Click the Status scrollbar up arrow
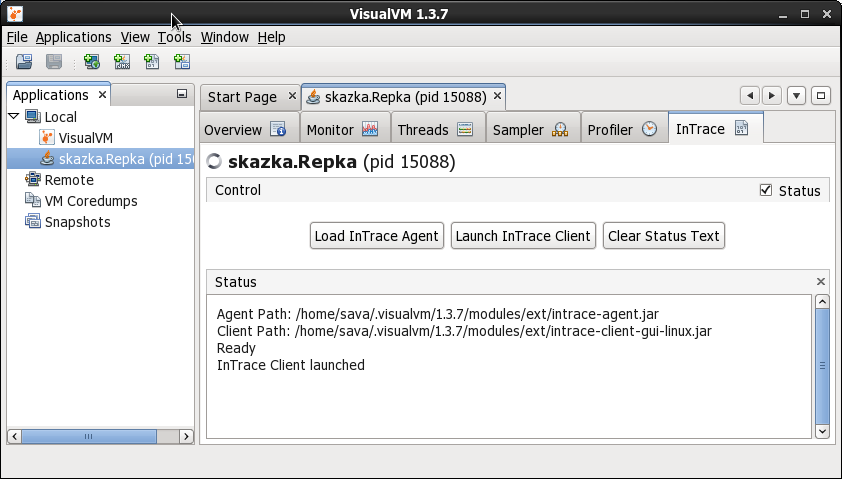Viewport: 842px width, 479px height. (822, 302)
